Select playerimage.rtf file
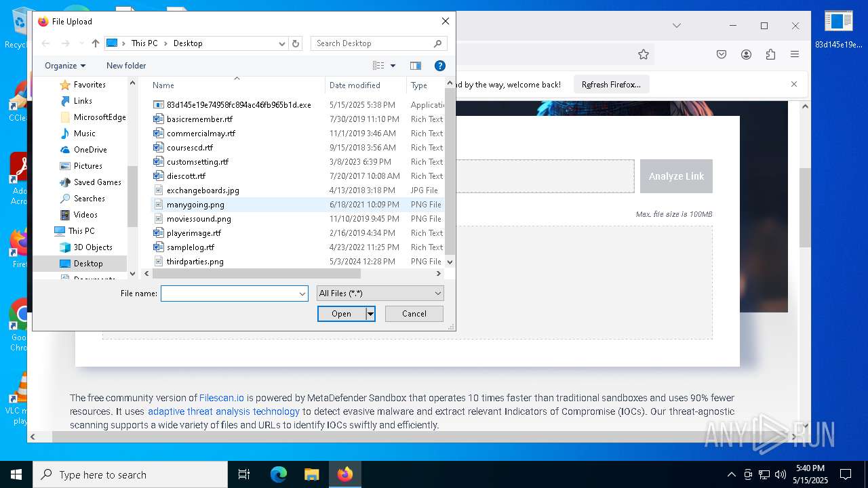The width and height of the screenshot is (868, 488). pos(194,233)
